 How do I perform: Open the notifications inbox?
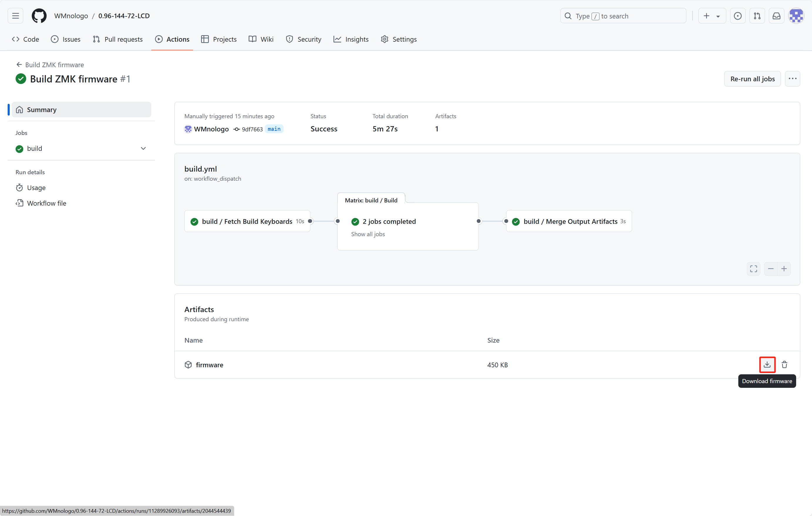pyautogui.click(x=776, y=16)
